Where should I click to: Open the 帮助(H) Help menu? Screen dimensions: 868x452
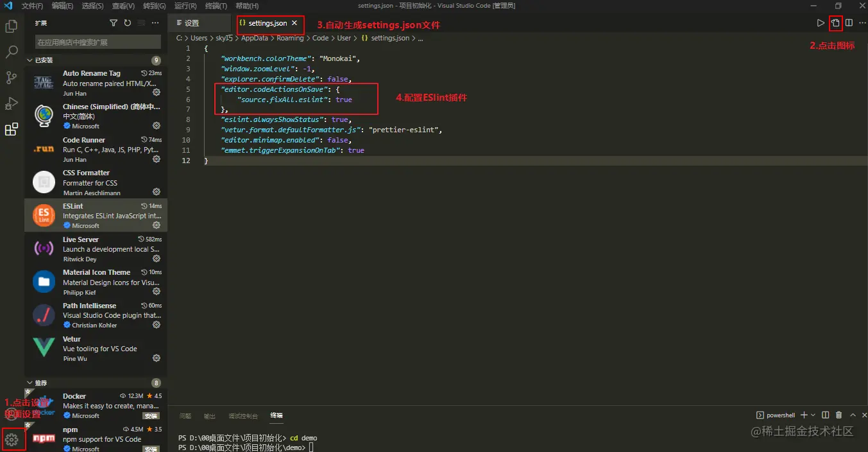[x=247, y=6]
